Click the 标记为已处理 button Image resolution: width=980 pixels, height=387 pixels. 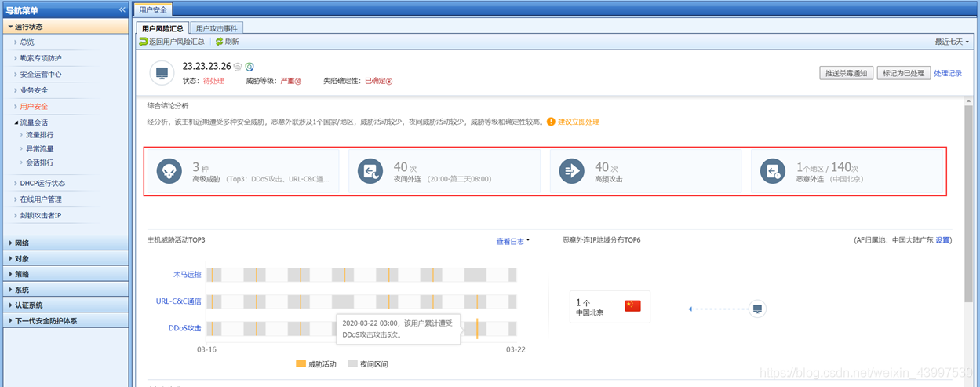tap(903, 73)
